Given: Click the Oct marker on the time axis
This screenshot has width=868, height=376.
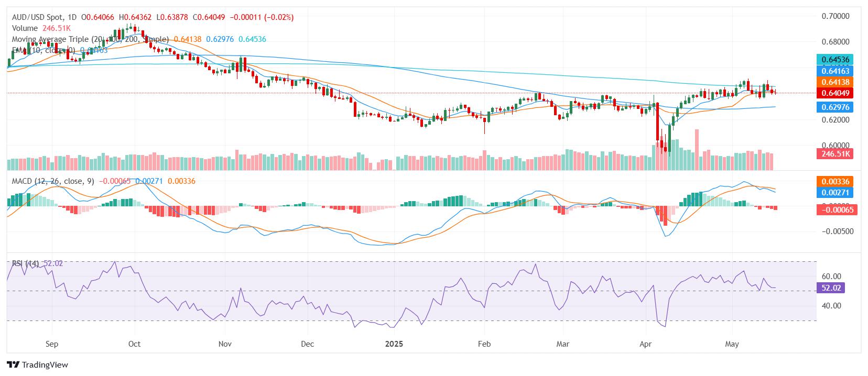Looking at the screenshot, I should pos(135,344).
